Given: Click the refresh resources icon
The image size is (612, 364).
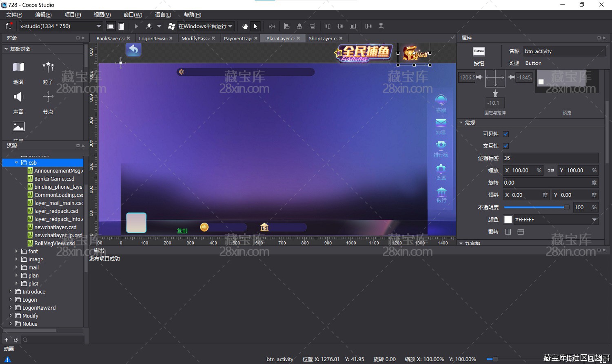Looking at the screenshot, I should 16,340.
